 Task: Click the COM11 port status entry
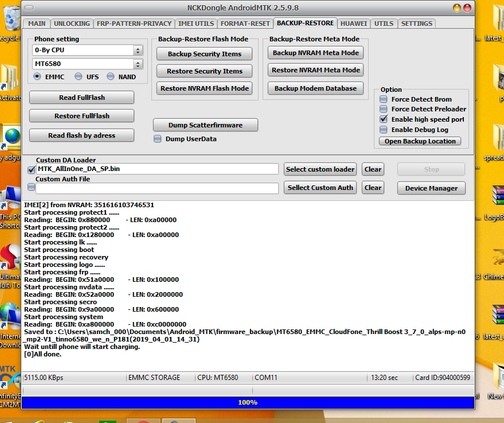(266, 377)
